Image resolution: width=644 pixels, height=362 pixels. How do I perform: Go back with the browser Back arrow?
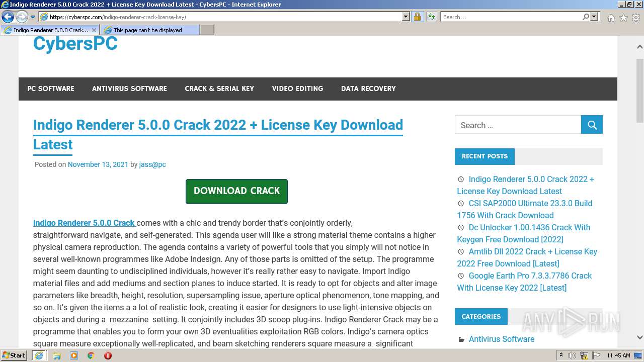pos(8,17)
